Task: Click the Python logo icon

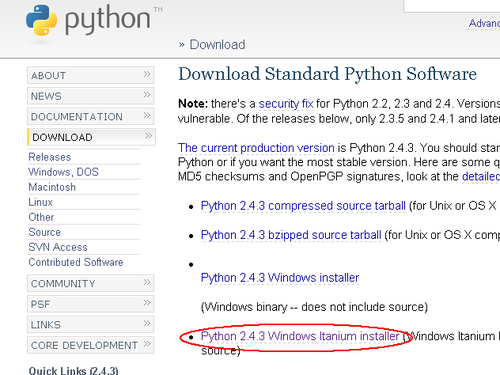Action: tap(42, 20)
